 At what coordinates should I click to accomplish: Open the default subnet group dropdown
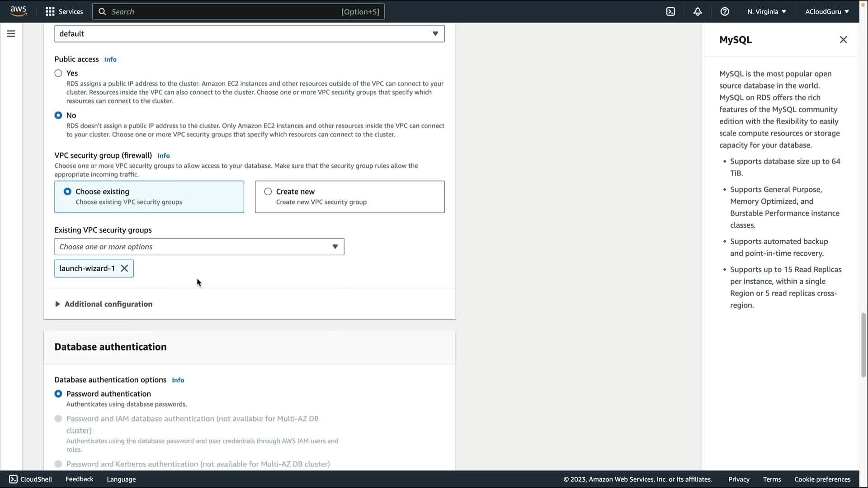(x=249, y=34)
